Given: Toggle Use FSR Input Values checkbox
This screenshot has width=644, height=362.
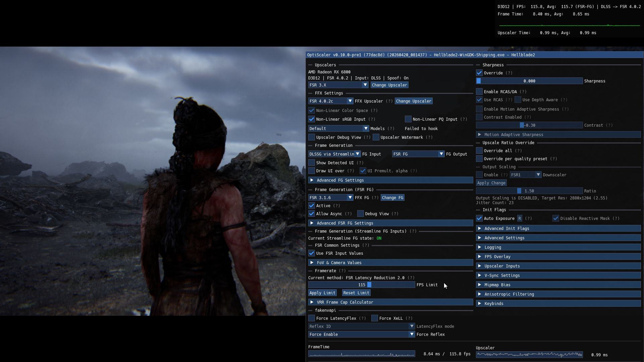Looking at the screenshot, I should pyautogui.click(x=312, y=253).
